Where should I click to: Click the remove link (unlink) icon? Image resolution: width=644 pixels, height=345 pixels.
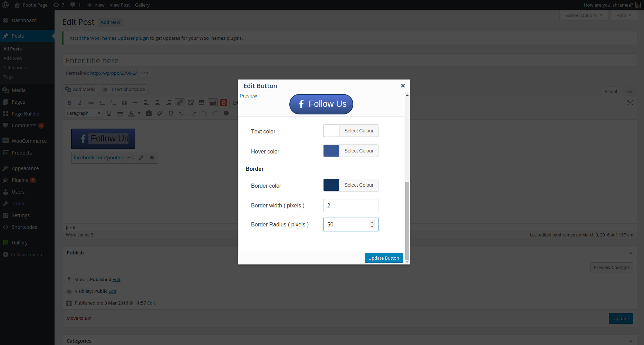191,103
